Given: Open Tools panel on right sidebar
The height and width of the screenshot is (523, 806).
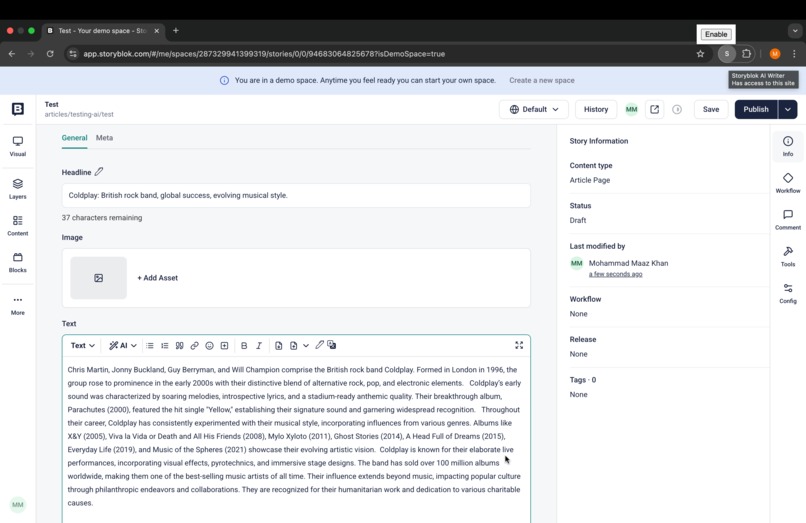Looking at the screenshot, I should 788,256.
